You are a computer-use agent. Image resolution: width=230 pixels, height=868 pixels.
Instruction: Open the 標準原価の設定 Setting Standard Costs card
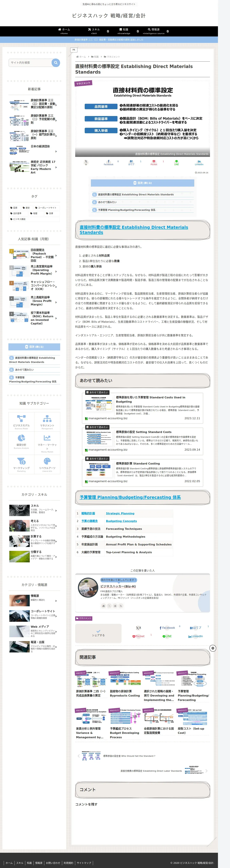[142, 441]
